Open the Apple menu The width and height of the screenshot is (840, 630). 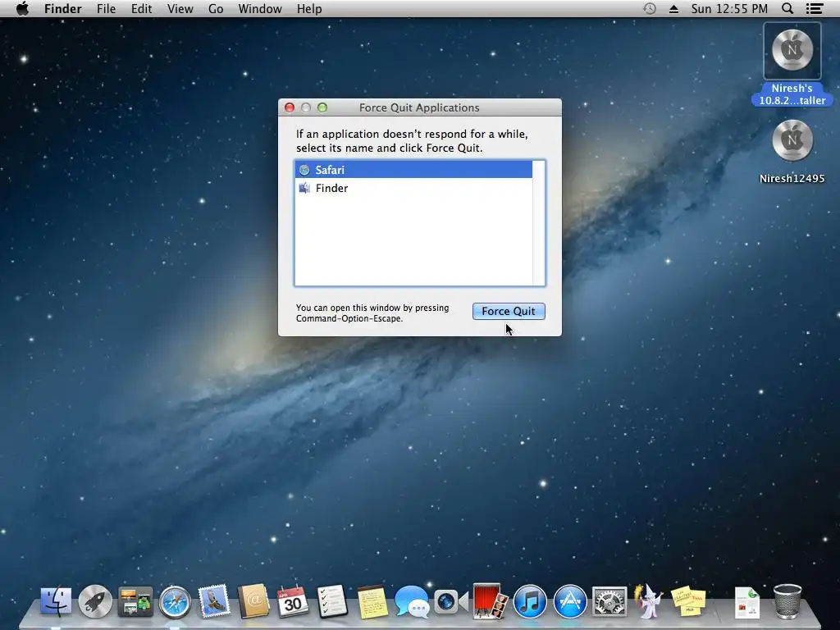pyautogui.click(x=22, y=8)
